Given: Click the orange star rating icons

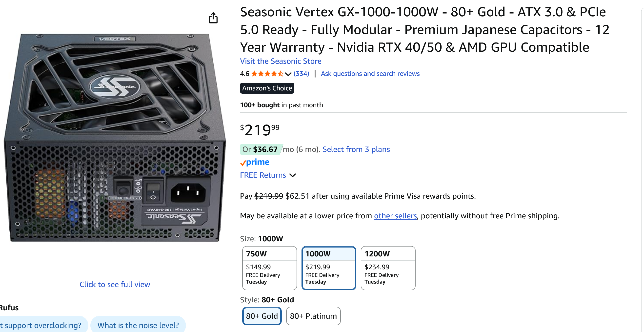Looking at the screenshot, I should click(267, 74).
